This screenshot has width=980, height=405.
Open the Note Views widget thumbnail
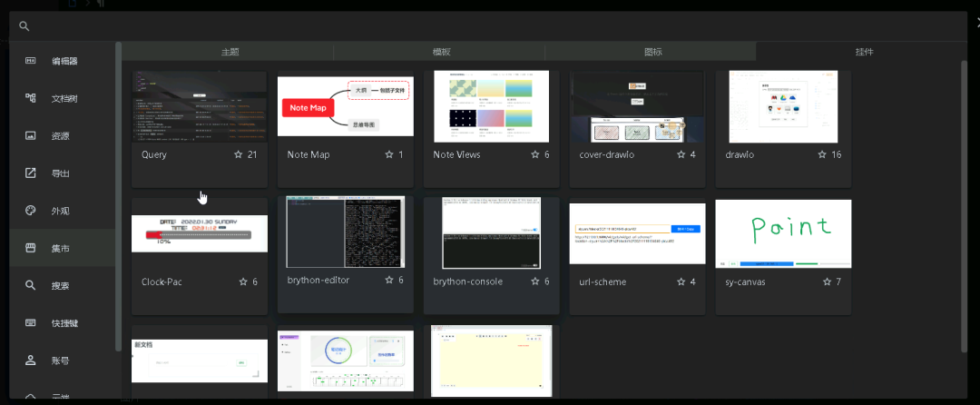(x=491, y=106)
